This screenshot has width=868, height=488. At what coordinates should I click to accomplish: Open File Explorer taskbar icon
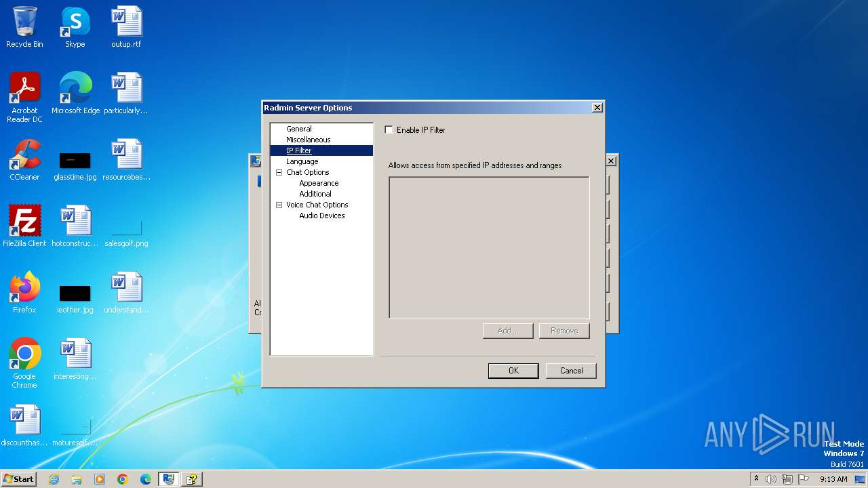[x=77, y=479]
